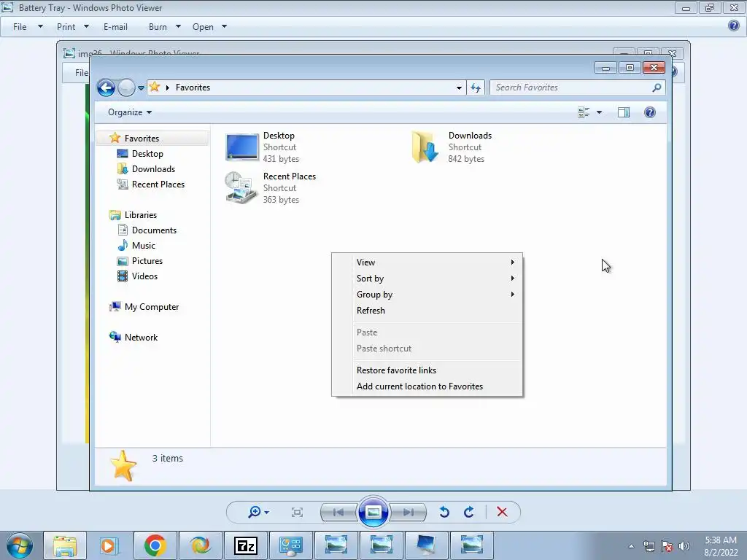Open the zoom magnifier in Photo Viewer
The image size is (747, 560).
point(258,512)
